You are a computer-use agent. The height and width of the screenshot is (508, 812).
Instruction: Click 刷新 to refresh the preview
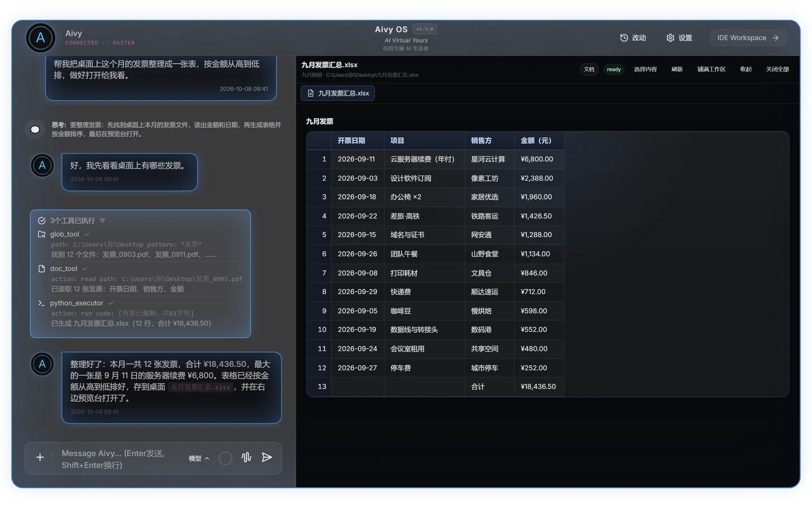click(x=677, y=69)
